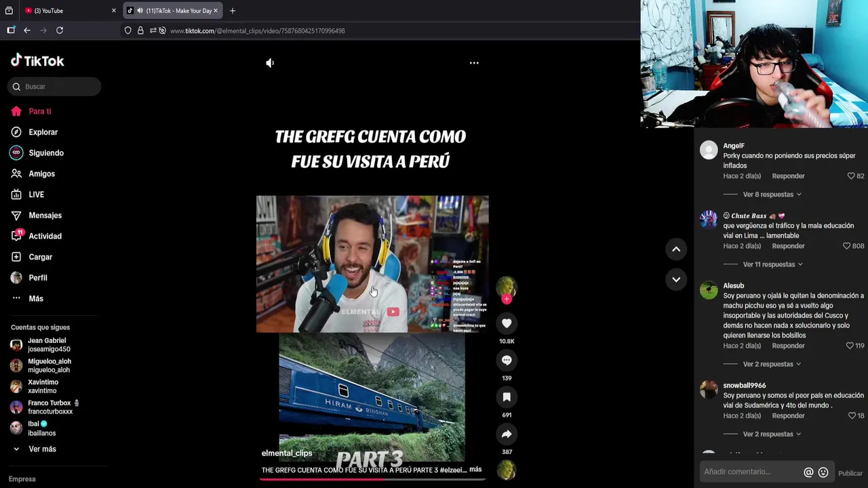Image resolution: width=868 pixels, height=488 pixels.
Task: Click the site lock icon in address bar
Action: pos(140,30)
